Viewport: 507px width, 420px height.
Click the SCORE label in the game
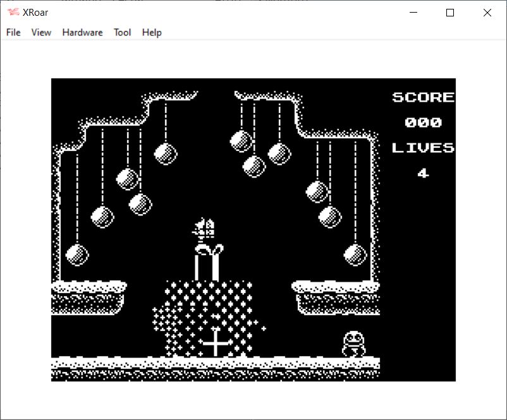[423, 97]
